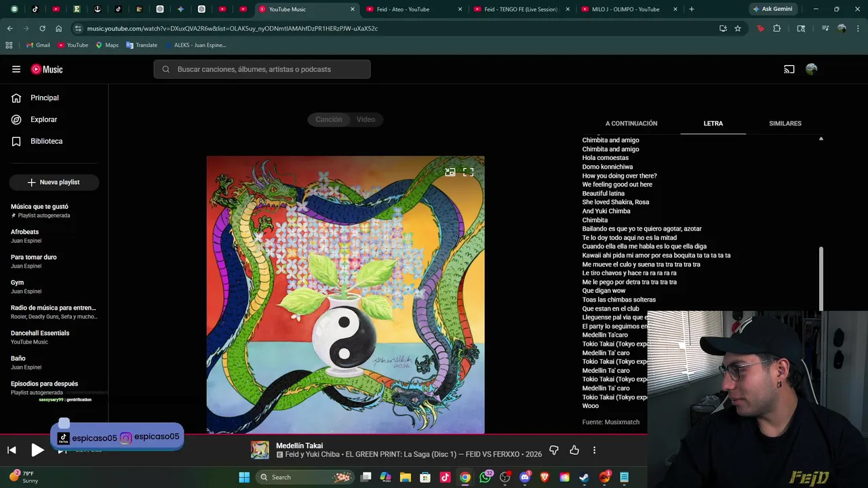Like the song Medellín Takai
868x488 pixels.
pos(574,450)
